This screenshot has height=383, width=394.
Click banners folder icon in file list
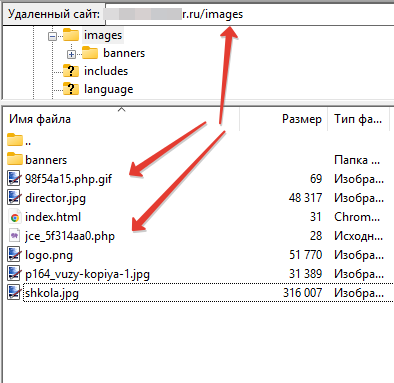(x=15, y=159)
